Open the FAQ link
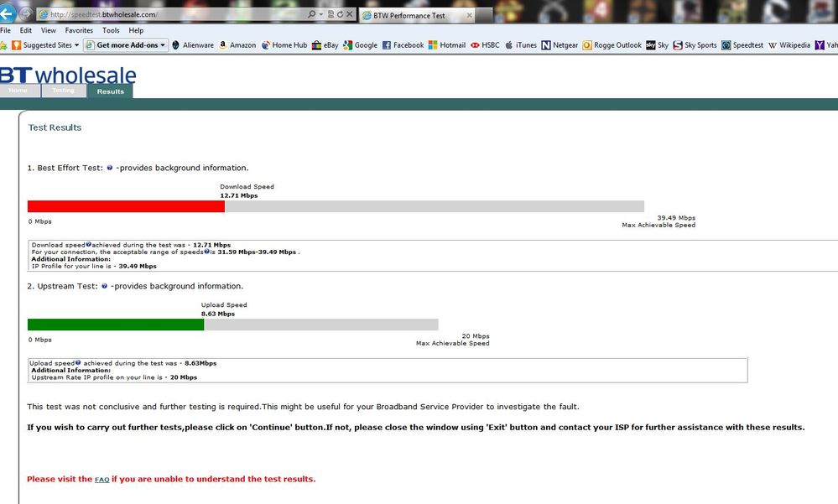This screenshot has height=504, width=838. [x=102, y=480]
